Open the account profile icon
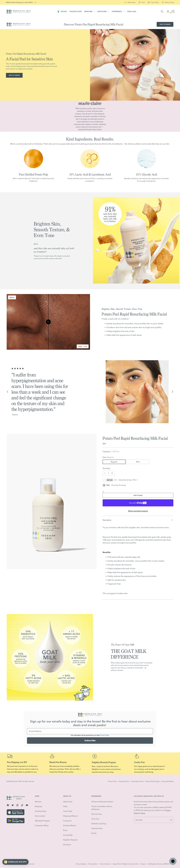The image size is (180, 868). coord(168,11)
